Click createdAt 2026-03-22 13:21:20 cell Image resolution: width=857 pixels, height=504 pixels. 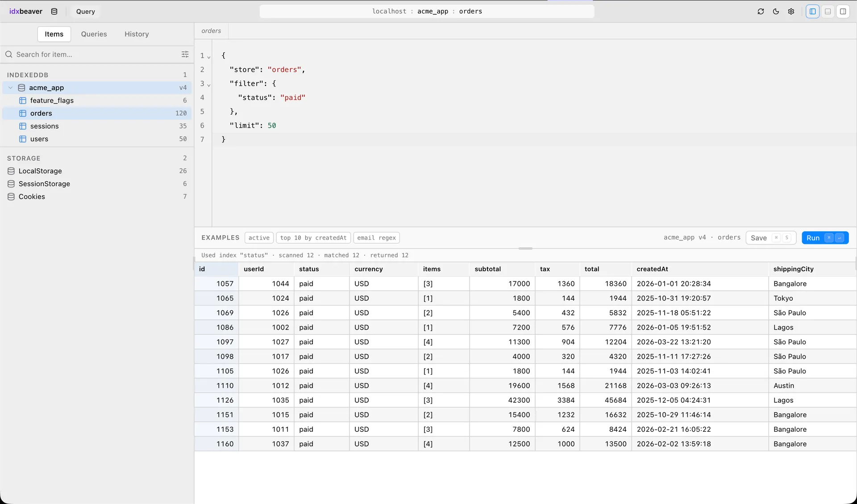pos(699,342)
